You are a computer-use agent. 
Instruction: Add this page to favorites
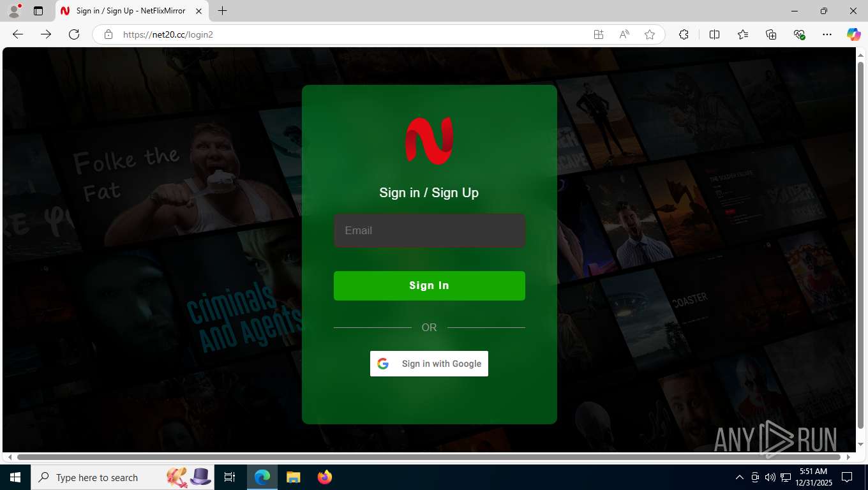click(x=650, y=34)
